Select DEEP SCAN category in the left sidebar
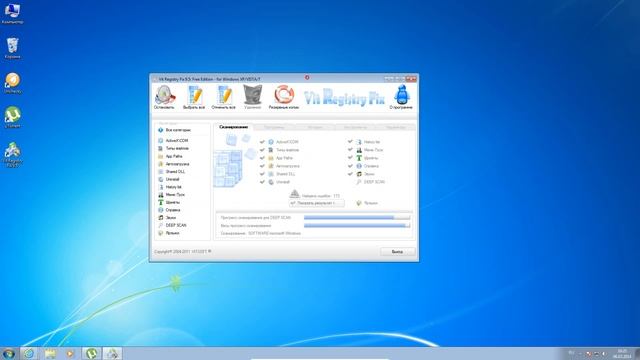The height and width of the screenshot is (360, 640). click(172, 225)
